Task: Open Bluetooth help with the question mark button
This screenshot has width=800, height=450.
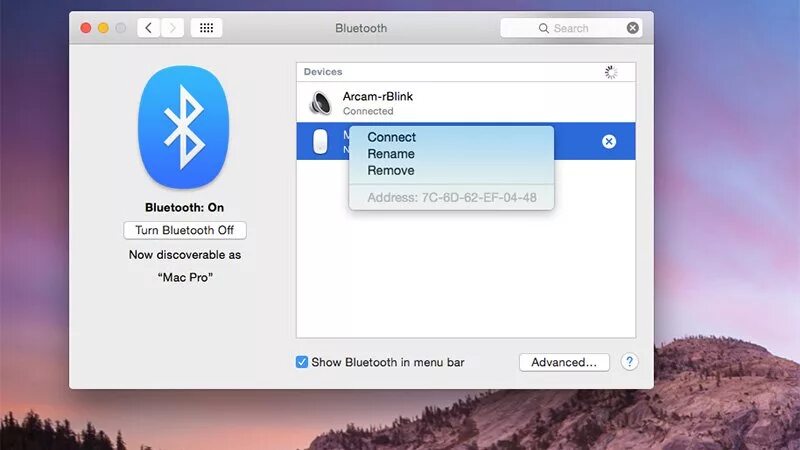Action: point(630,362)
